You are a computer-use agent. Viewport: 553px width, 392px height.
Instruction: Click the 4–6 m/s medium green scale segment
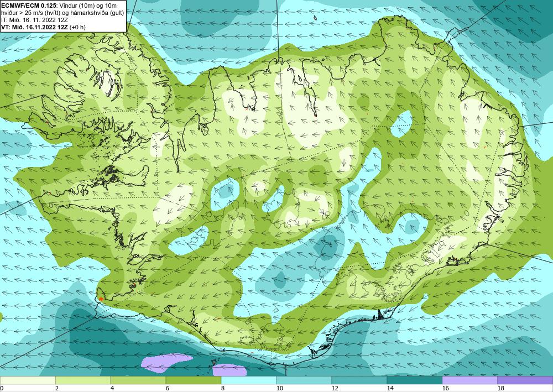tap(138, 380)
